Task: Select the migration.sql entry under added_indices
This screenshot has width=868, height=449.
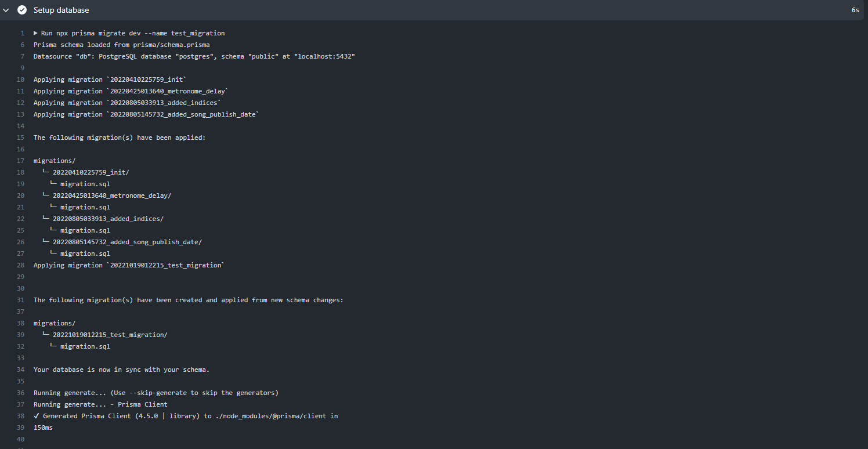Action: pyautogui.click(x=85, y=230)
